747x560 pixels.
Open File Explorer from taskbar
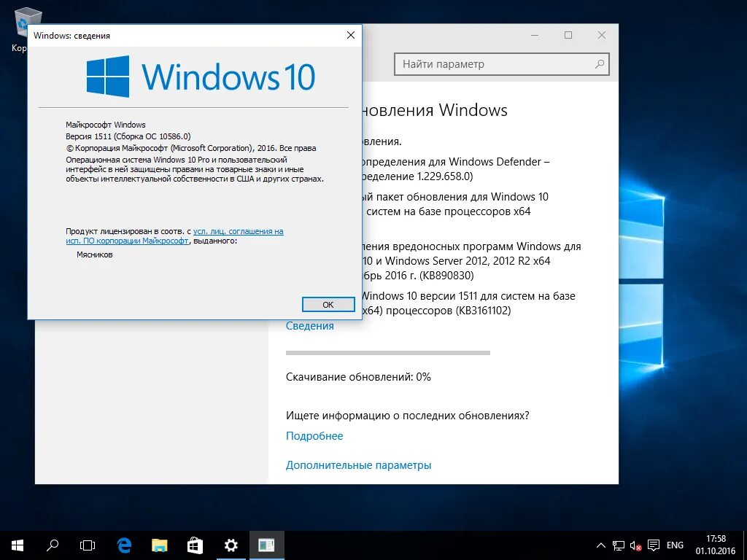click(x=160, y=545)
